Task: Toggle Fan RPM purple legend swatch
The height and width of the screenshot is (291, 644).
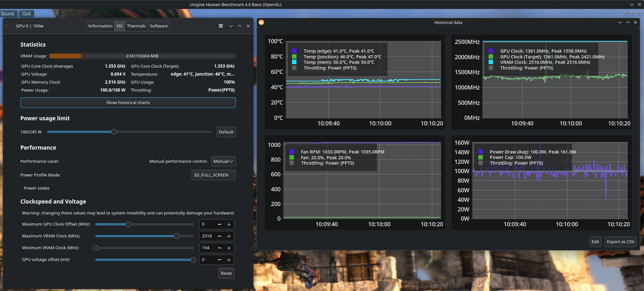Action: [x=292, y=152]
